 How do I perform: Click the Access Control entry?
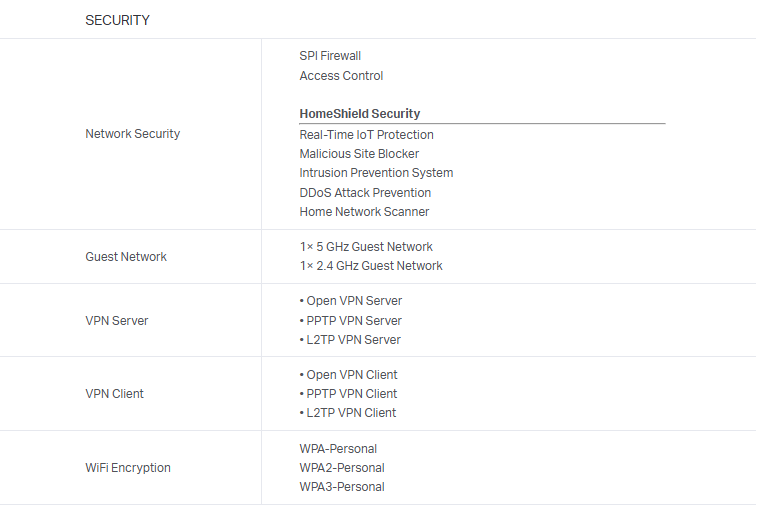point(341,76)
